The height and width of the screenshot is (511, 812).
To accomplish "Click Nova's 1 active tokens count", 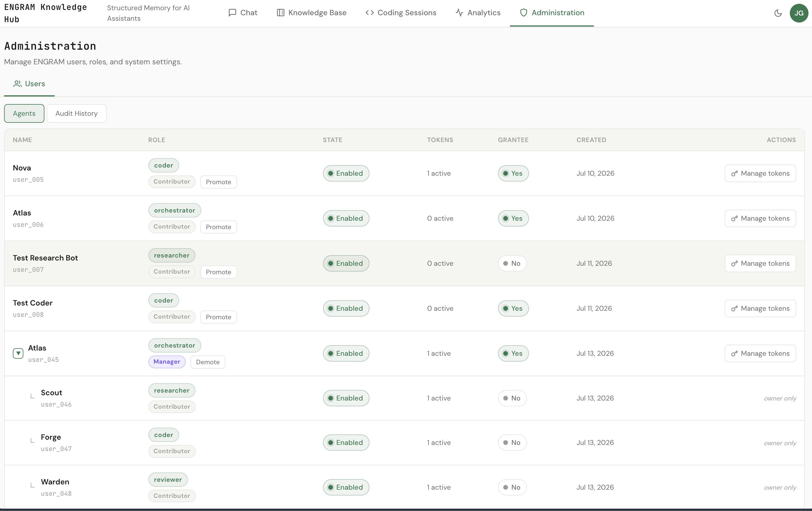I will 439,173.
